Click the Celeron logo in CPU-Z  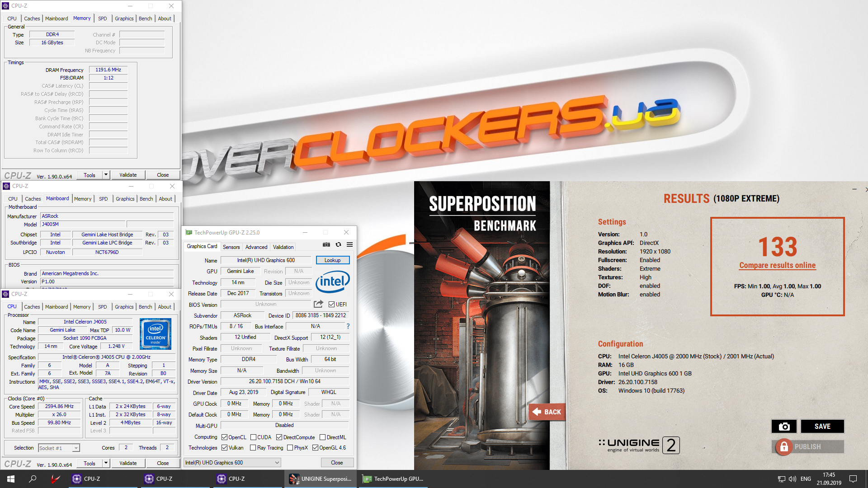[156, 334]
